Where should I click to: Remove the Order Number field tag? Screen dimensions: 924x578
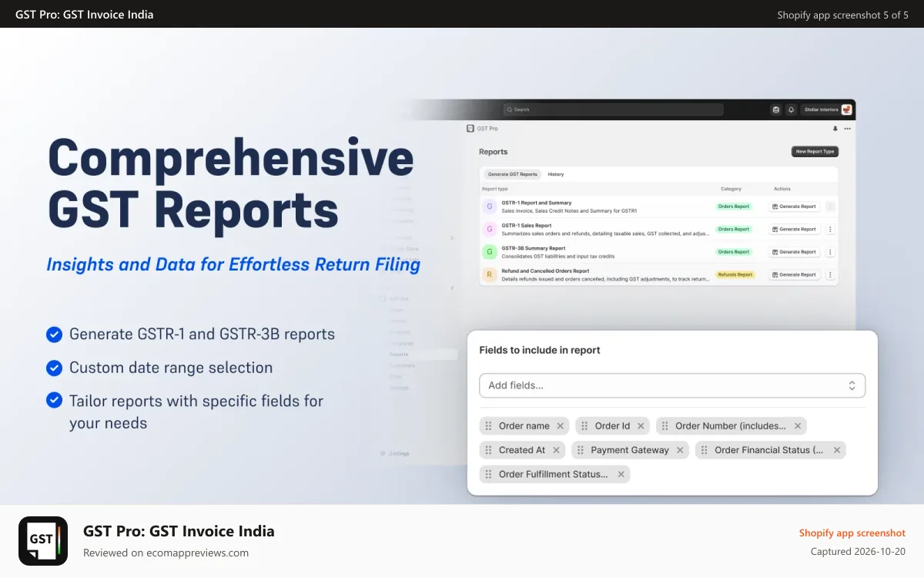(x=798, y=425)
